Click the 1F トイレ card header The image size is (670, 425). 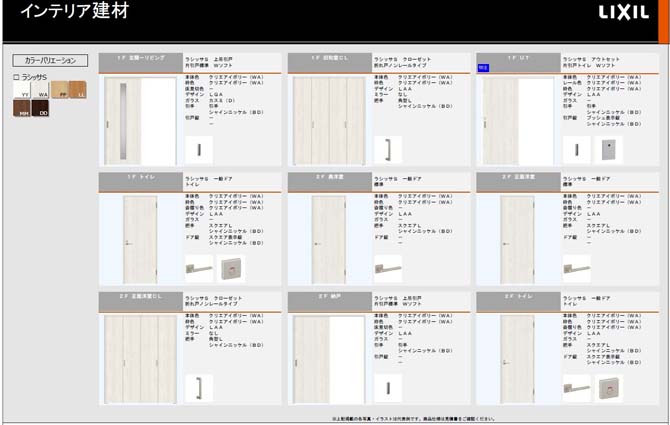coord(141,182)
